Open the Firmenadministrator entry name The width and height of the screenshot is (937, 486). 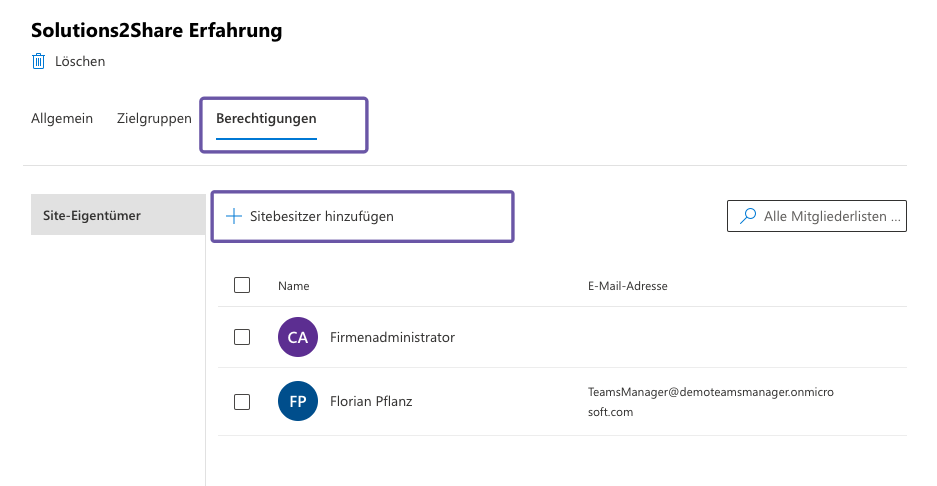392,337
